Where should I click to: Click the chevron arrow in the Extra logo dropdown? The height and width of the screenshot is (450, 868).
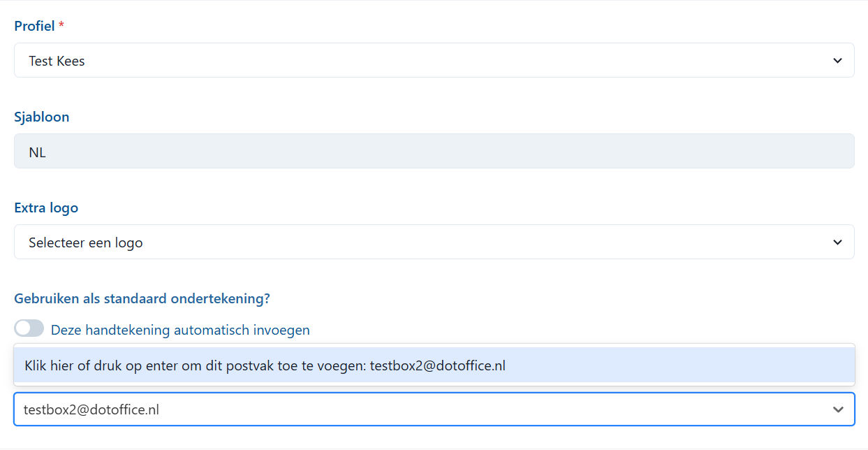837,242
